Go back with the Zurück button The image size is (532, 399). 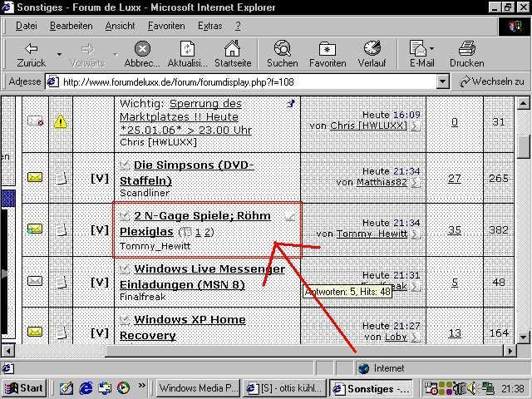[32, 54]
